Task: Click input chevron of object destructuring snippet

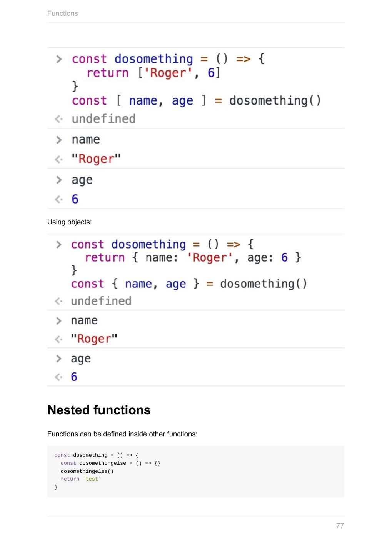Action: (x=59, y=245)
